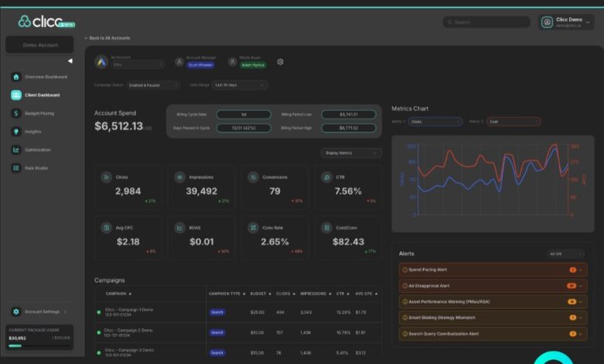Screen dimensions: 604x364
Task: Click the Clicks metric card icon
Action: pyautogui.click(x=106, y=177)
